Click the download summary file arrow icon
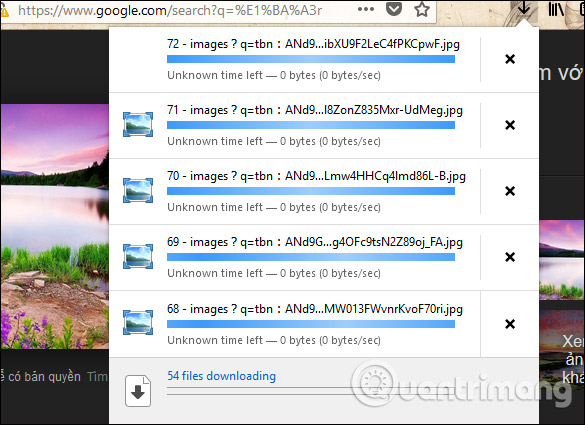 (x=138, y=391)
